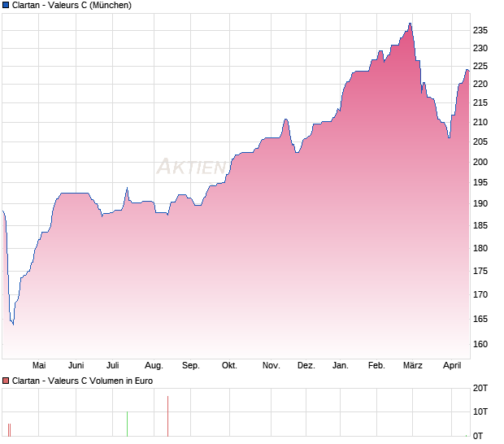Click the 200 price axis value
504x444 pixels.
pos(480,162)
